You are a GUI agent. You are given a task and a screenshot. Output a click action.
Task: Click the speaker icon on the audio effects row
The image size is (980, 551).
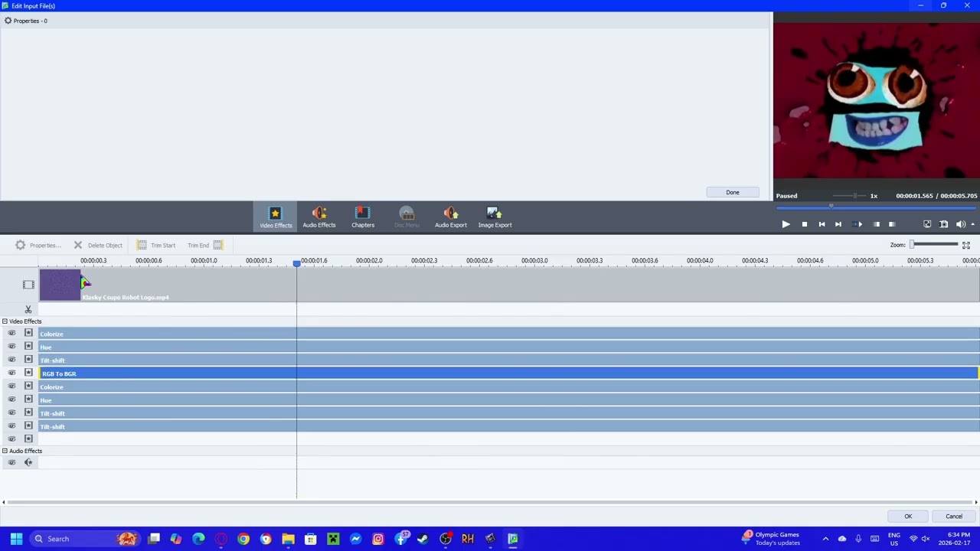coord(28,462)
